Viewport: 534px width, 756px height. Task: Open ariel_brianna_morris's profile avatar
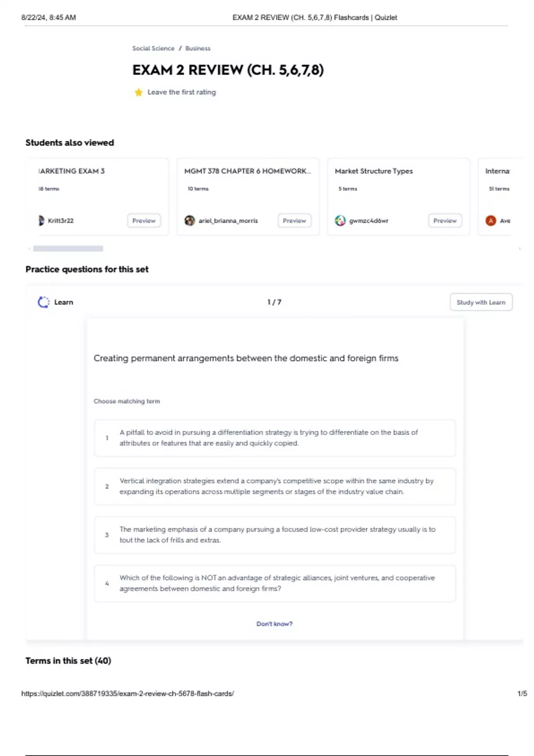click(x=190, y=221)
